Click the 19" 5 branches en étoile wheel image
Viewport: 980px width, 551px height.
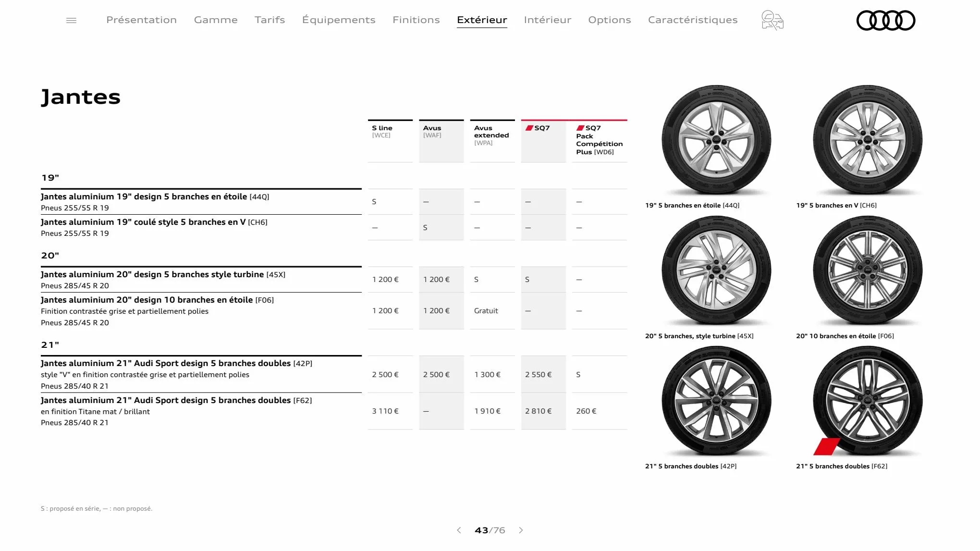point(716,140)
